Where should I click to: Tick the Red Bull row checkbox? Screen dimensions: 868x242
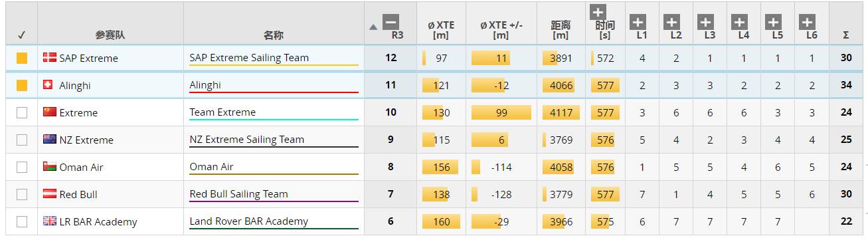(x=22, y=195)
